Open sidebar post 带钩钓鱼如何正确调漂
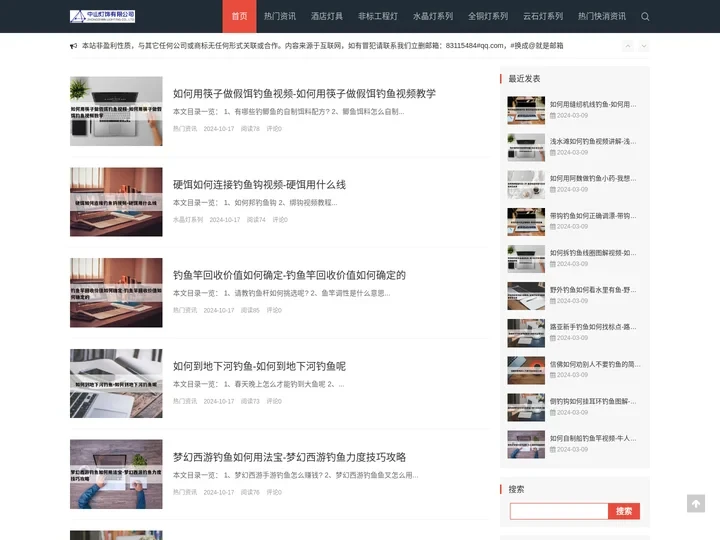Image resolution: width=720 pixels, height=540 pixels. (x=593, y=216)
